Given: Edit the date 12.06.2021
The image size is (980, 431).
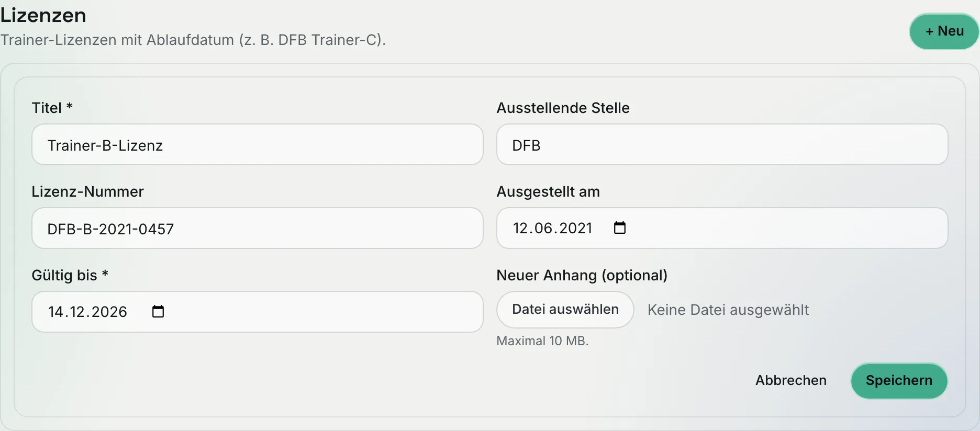Looking at the screenshot, I should tap(552, 228).
